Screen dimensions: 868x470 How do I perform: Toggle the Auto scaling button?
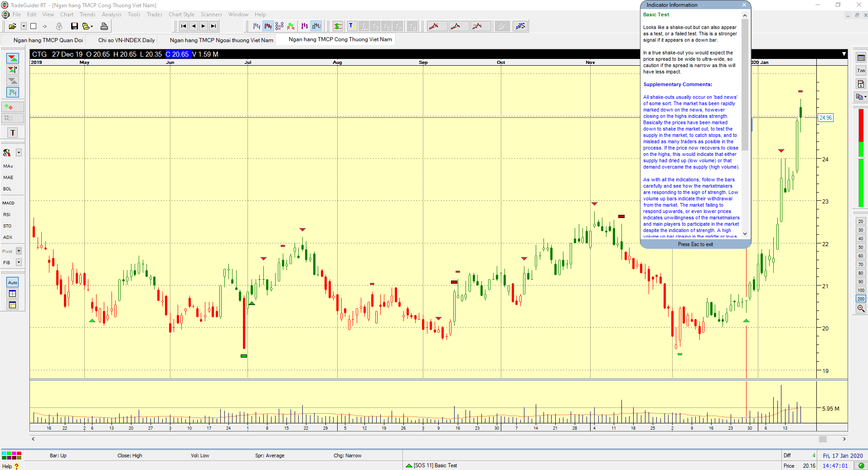pyautogui.click(x=13, y=282)
